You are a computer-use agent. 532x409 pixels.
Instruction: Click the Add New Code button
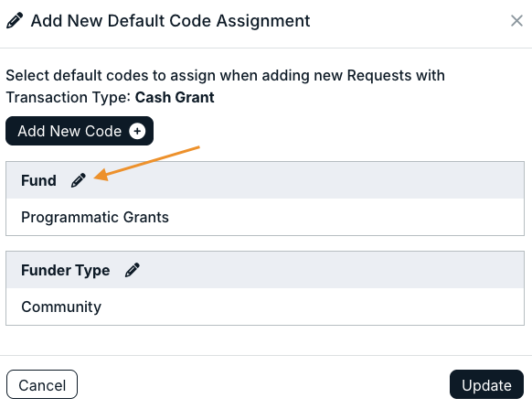tap(80, 131)
